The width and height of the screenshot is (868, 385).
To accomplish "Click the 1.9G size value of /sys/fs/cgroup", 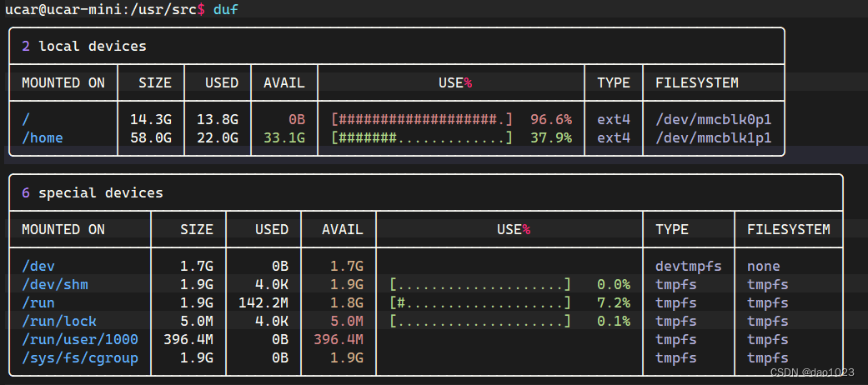I will 197,357.
